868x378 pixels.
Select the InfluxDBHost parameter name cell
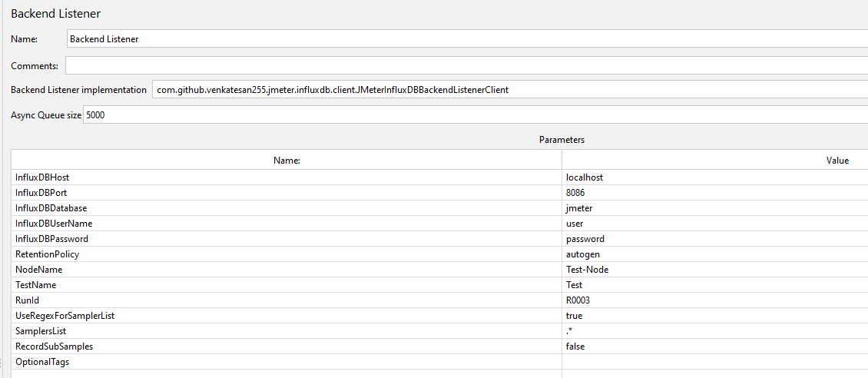point(287,177)
